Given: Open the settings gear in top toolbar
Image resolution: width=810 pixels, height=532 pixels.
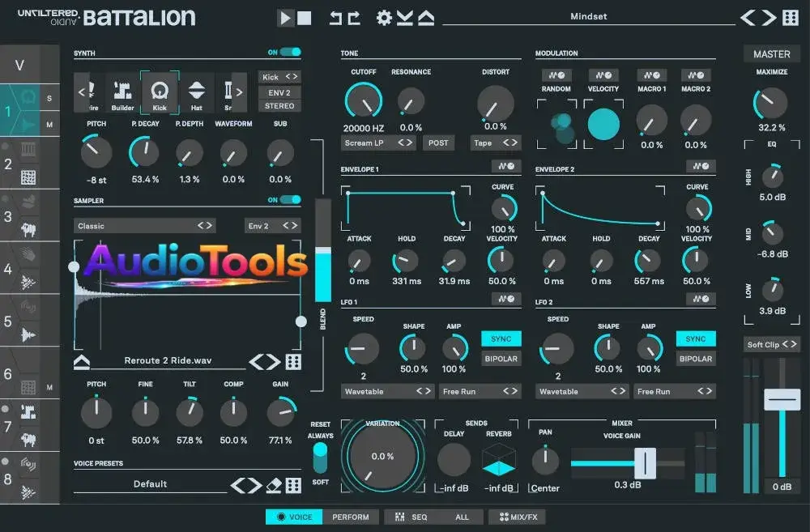Looking at the screenshot, I should click(x=385, y=16).
